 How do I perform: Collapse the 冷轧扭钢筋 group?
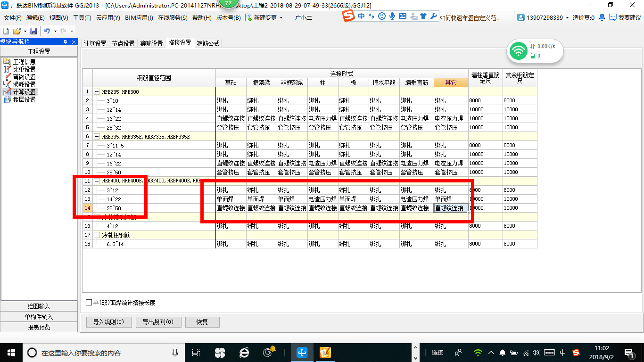coord(97,235)
